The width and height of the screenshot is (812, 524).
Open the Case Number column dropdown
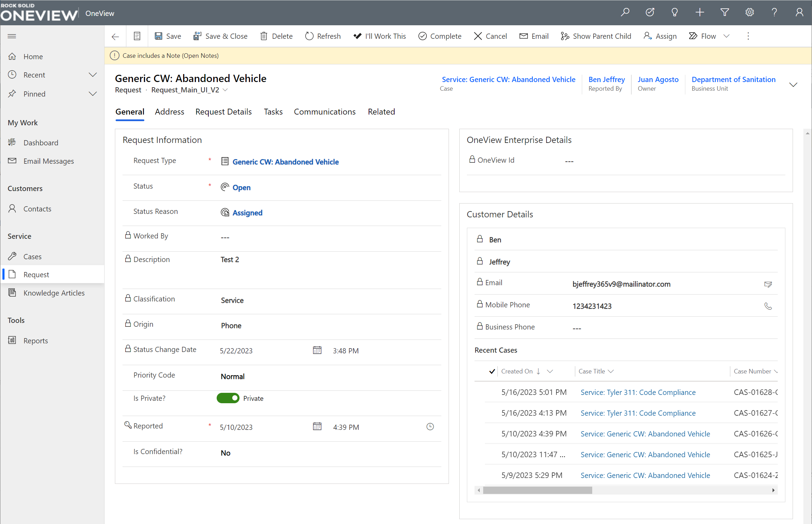[x=775, y=371]
